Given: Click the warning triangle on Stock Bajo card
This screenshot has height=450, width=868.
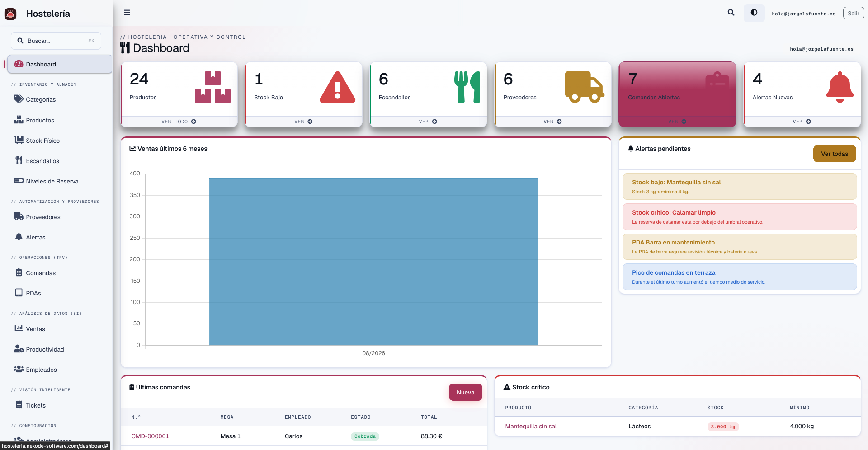Looking at the screenshot, I should click(337, 87).
